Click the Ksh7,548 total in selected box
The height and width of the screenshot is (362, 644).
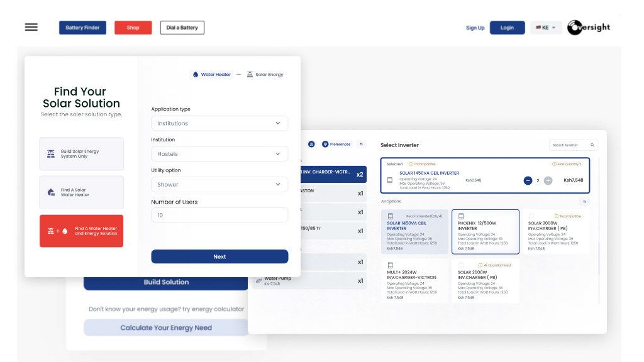(574, 180)
